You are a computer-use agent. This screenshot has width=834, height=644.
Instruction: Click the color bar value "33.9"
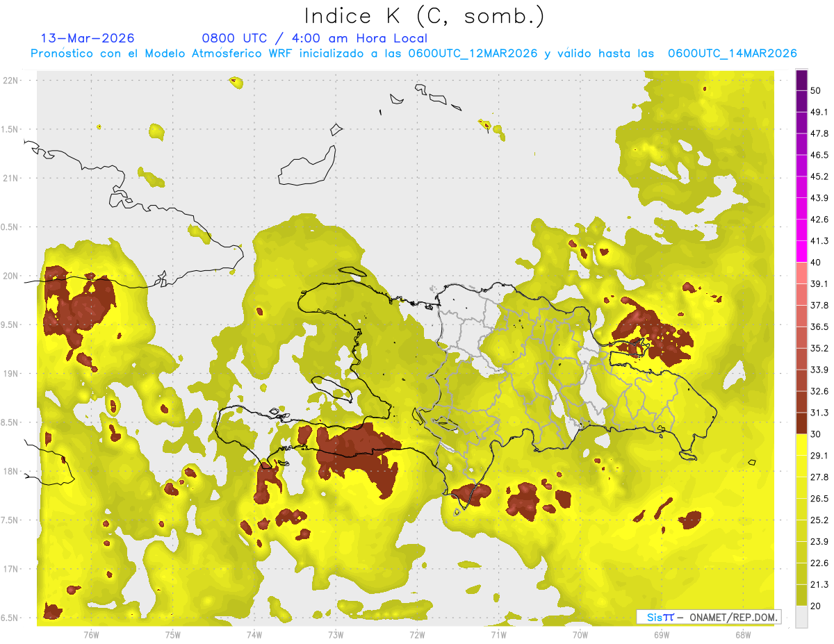[819, 370]
